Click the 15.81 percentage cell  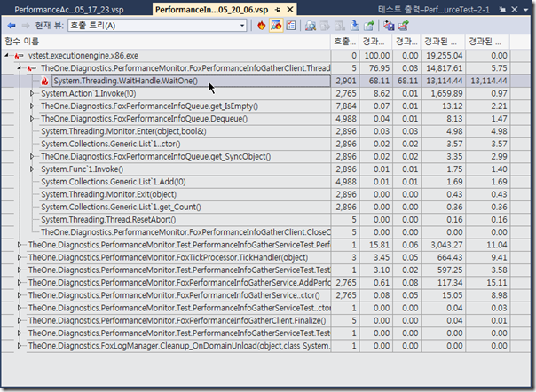(375, 245)
